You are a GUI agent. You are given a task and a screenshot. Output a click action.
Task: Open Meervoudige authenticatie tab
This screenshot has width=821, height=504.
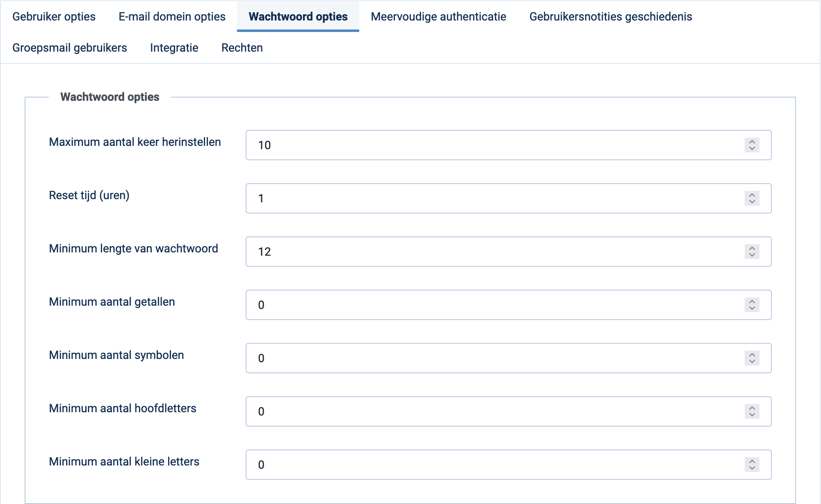(x=438, y=16)
